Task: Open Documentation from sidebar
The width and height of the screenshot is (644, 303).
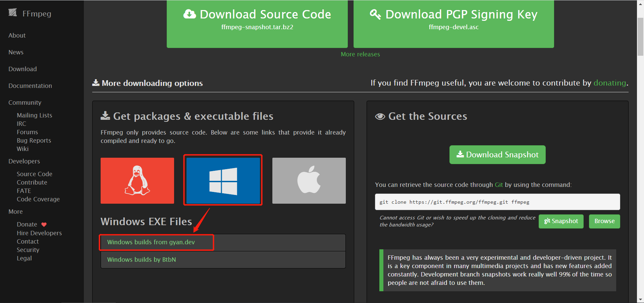Action: click(30, 86)
